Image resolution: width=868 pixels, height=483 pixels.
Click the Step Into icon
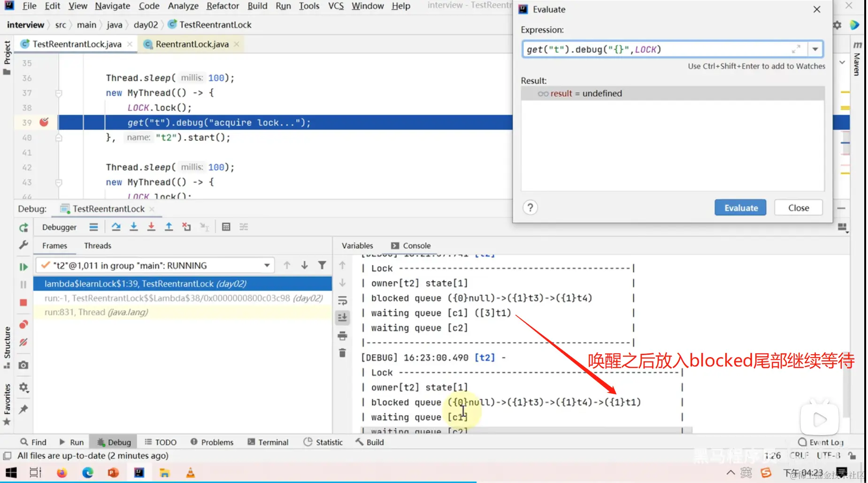[x=134, y=227]
